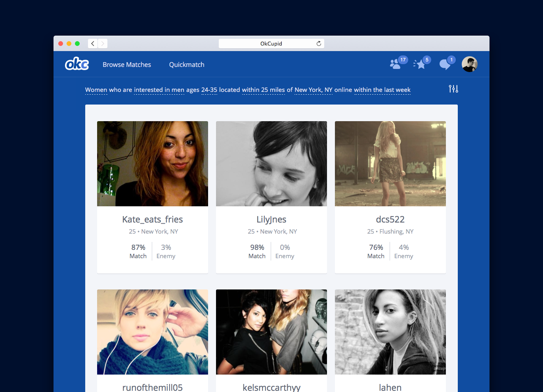Open dcs522 profile photo
543x392 pixels.
[390, 164]
